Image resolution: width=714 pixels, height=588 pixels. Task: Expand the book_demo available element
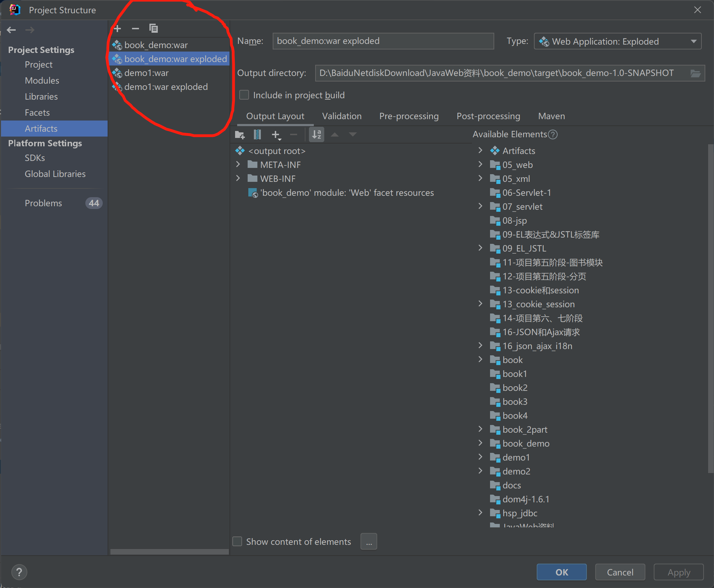click(480, 443)
